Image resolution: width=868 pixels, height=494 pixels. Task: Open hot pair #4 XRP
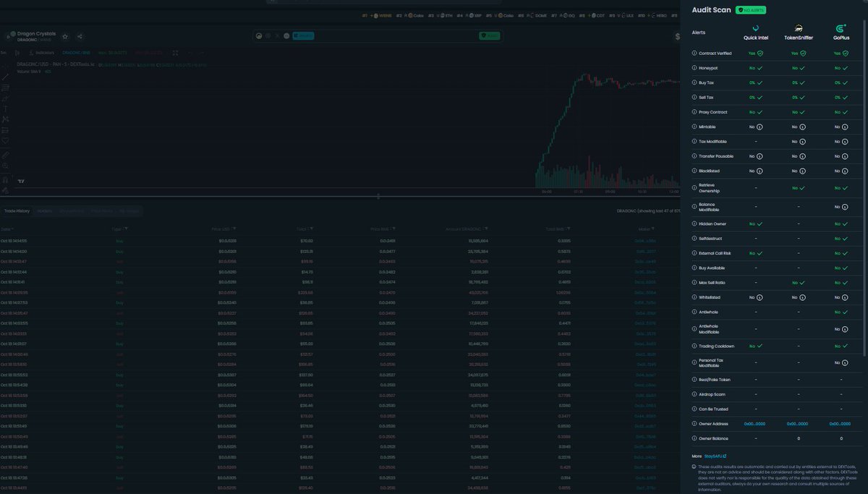[469, 15]
